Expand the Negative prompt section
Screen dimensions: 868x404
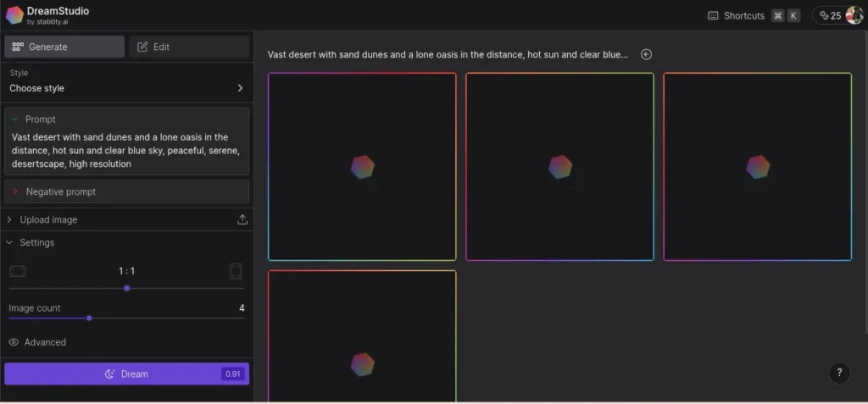127,191
